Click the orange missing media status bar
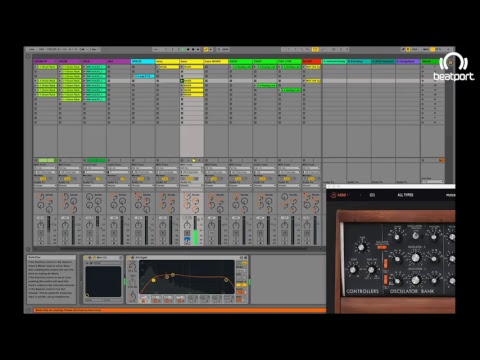 click(180, 310)
